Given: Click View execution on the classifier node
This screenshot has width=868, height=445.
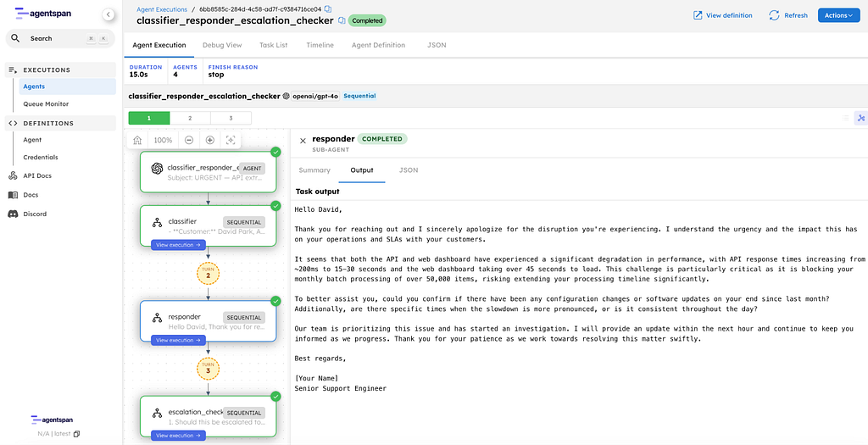Looking at the screenshot, I should point(178,245).
